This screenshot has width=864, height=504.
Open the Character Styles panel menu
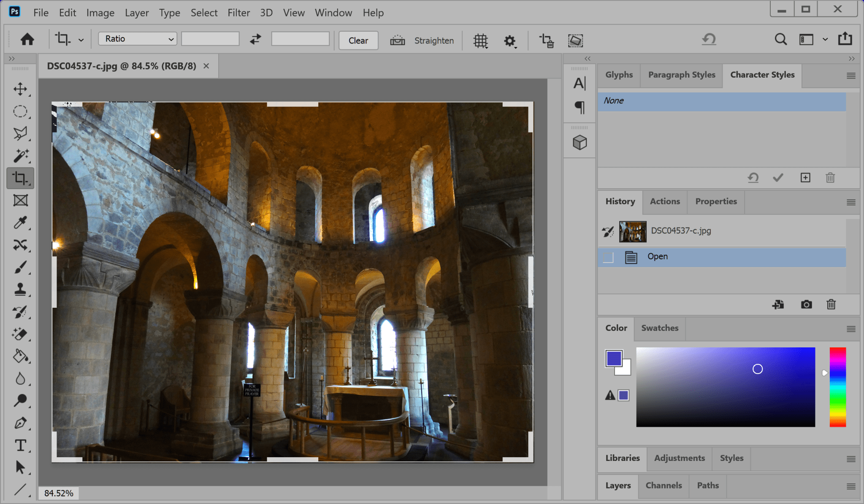click(x=850, y=76)
